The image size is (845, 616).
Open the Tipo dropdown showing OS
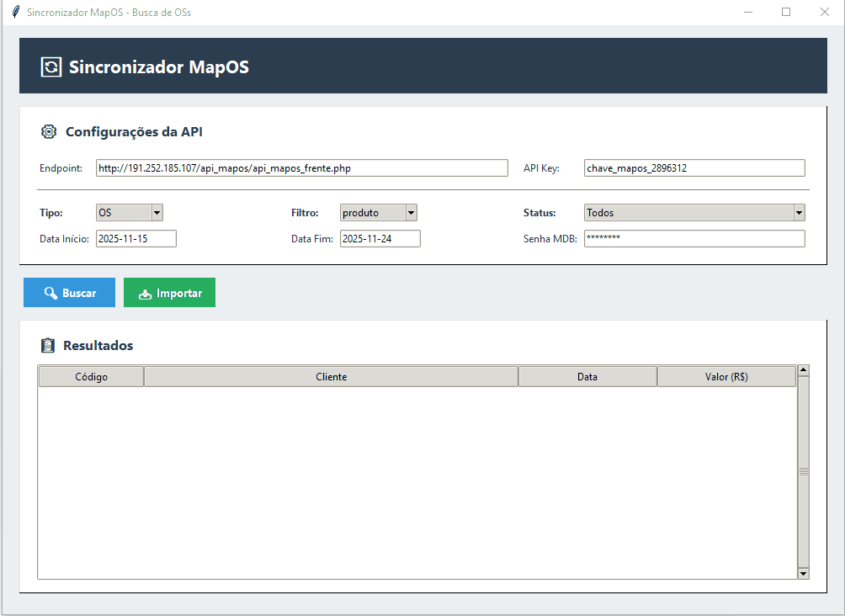click(129, 213)
